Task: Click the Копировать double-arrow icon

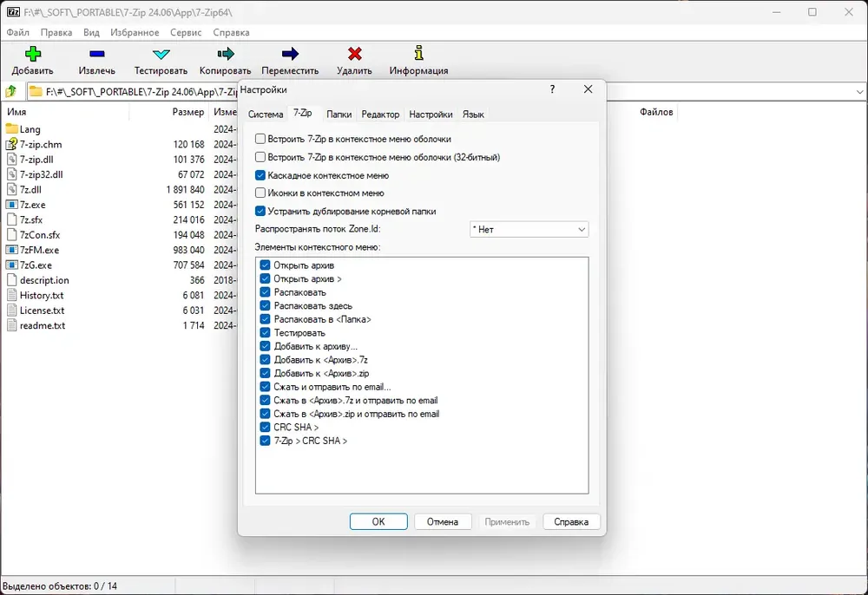Action: pyautogui.click(x=226, y=54)
